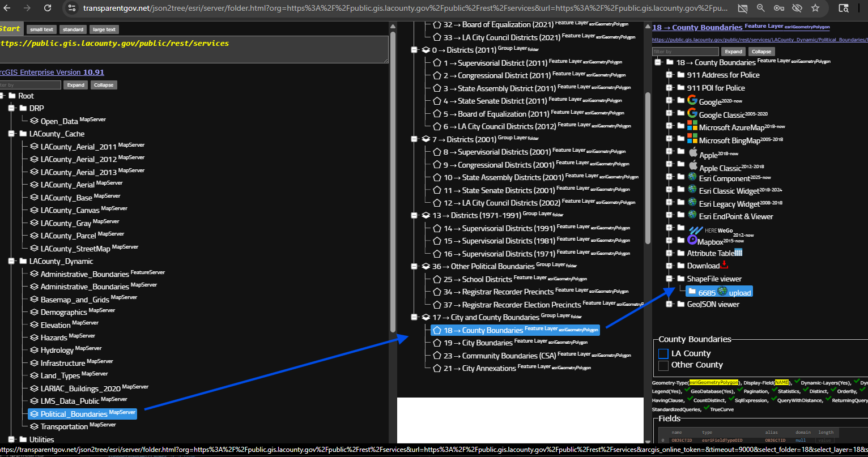Screen dimensions: 868x457
Task: Click the Mapbox logo icon
Action: (x=692, y=240)
